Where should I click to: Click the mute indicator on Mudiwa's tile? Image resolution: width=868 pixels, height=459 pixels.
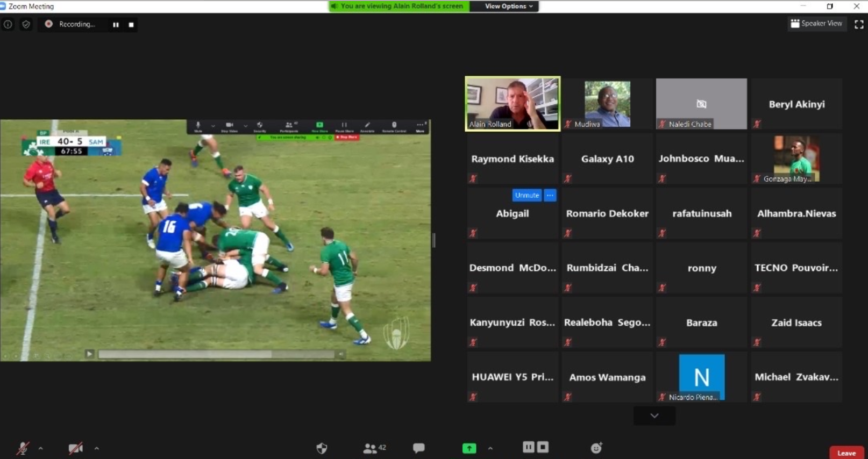[568, 124]
